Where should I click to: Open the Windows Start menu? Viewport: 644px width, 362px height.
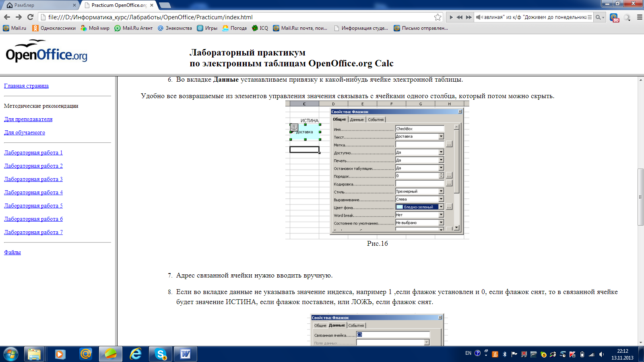pos(11,354)
